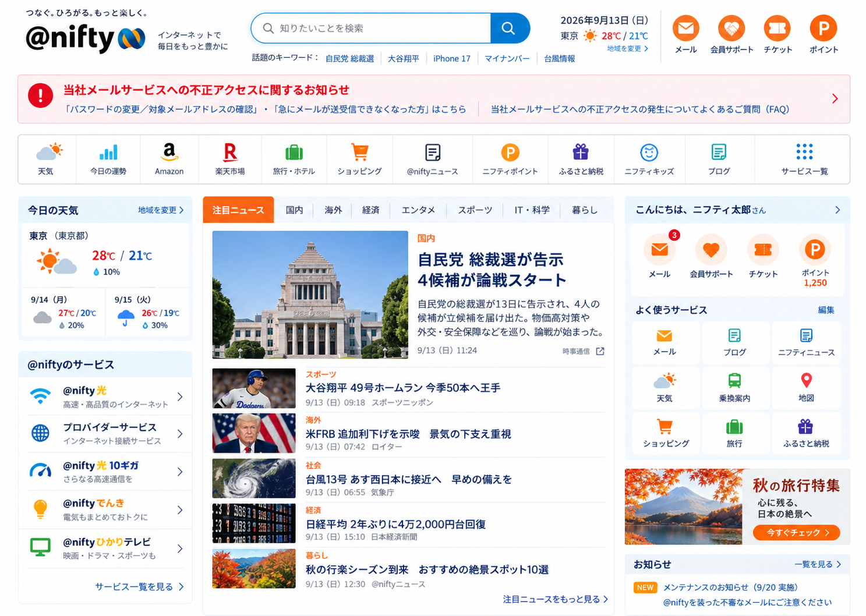Open ポイント icon in top header
This screenshot has height=616, width=866.
pyautogui.click(x=823, y=28)
